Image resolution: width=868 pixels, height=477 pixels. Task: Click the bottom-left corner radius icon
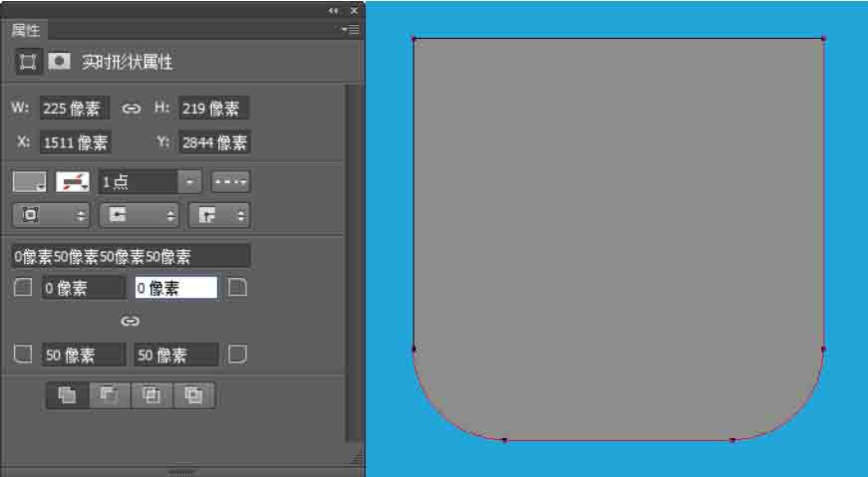[23, 355]
